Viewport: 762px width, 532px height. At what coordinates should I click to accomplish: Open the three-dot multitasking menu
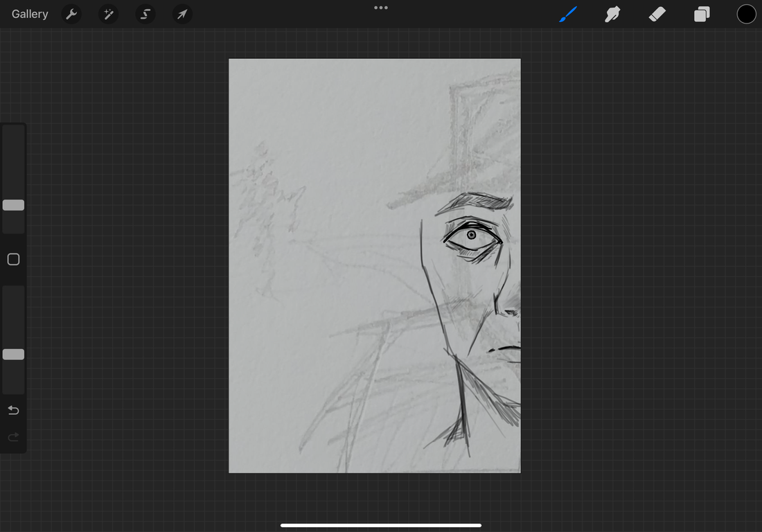pyautogui.click(x=381, y=8)
